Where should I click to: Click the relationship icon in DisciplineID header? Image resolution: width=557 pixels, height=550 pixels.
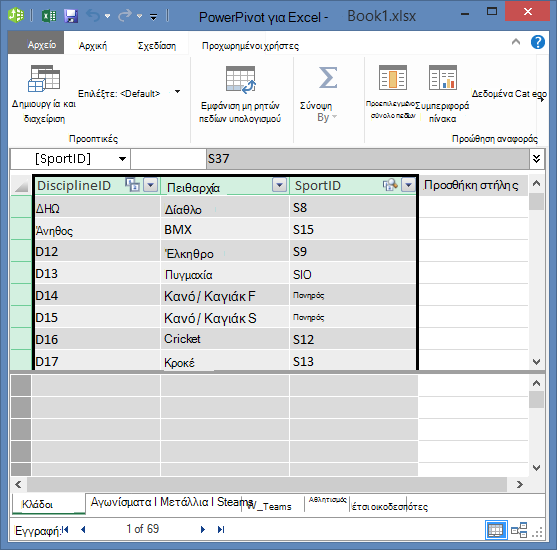coord(133,185)
